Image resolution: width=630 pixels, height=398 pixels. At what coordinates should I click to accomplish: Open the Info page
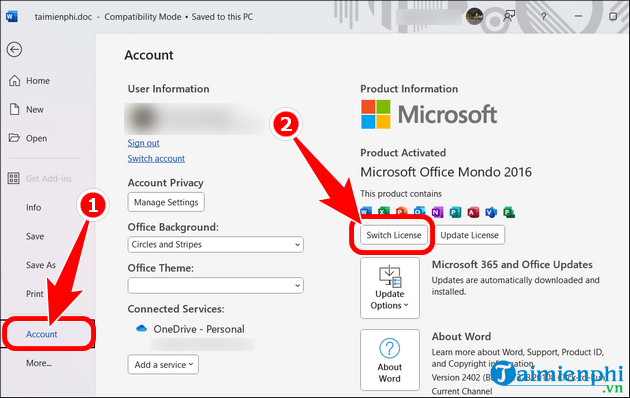point(33,208)
